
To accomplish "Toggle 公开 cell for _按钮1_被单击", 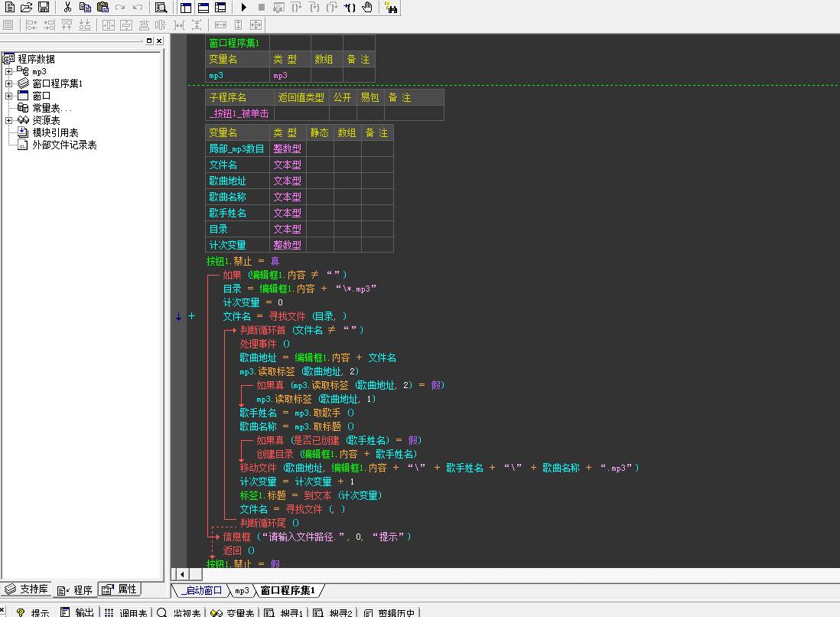I will pyautogui.click(x=343, y=113).
